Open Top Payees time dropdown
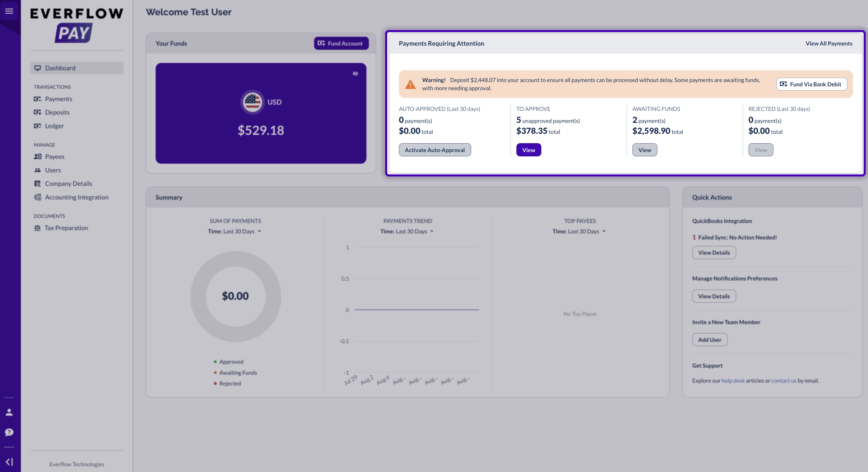 click(x=579, y=232)
